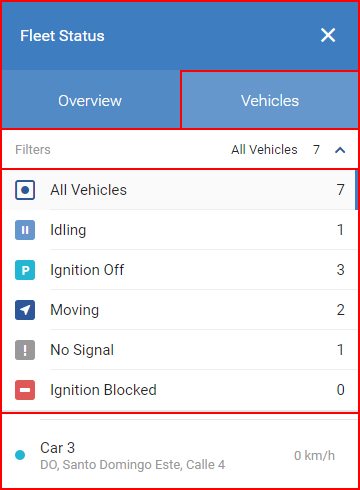Open the Car 3 vehicle entry
This screenshot has height=490, width=360.
(x=180, y=455)
